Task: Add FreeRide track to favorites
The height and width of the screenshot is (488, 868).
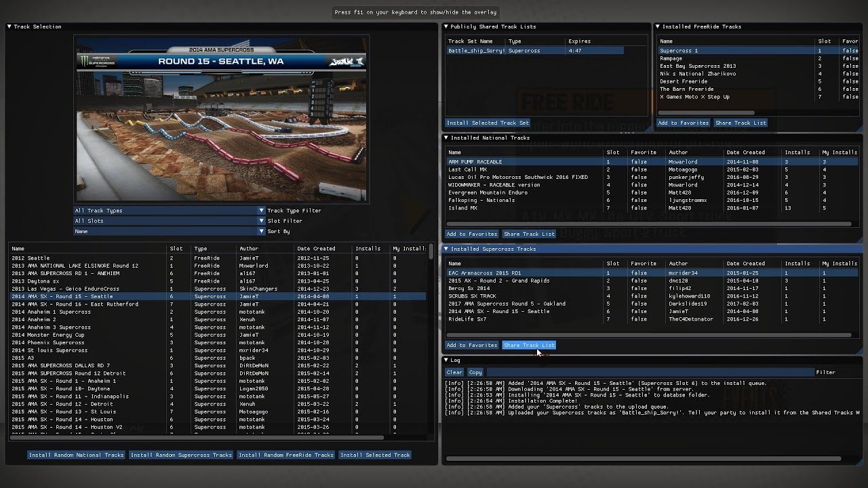Action: [684, 123]
